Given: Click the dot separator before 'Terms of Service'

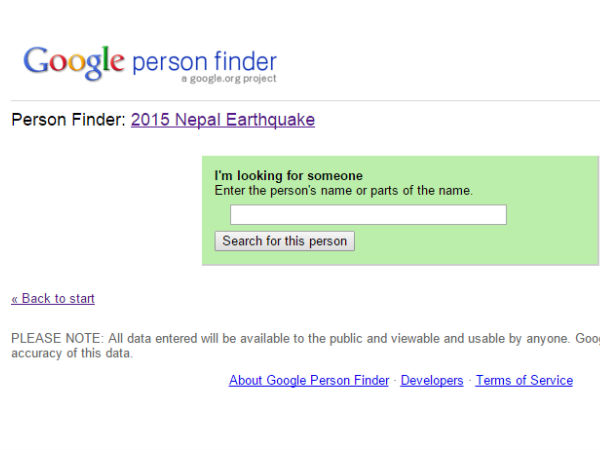Looking at the screenshot, I should coord(470,381).
